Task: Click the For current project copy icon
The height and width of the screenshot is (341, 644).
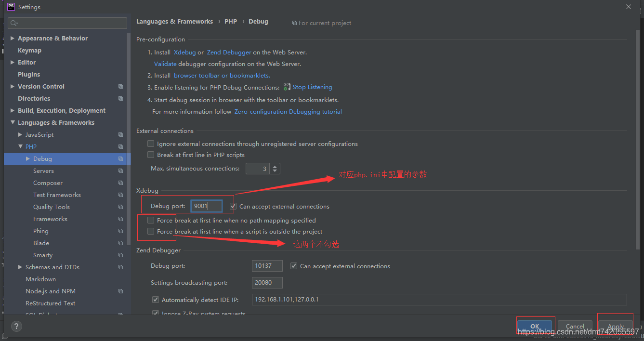Action: pos(294,23)
